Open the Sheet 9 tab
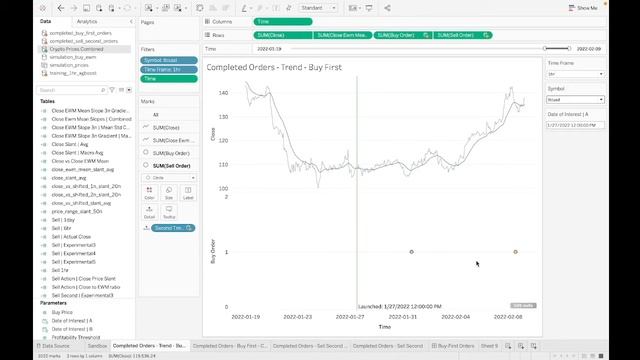This screenshot has width=640, height=360. [489, 346]
